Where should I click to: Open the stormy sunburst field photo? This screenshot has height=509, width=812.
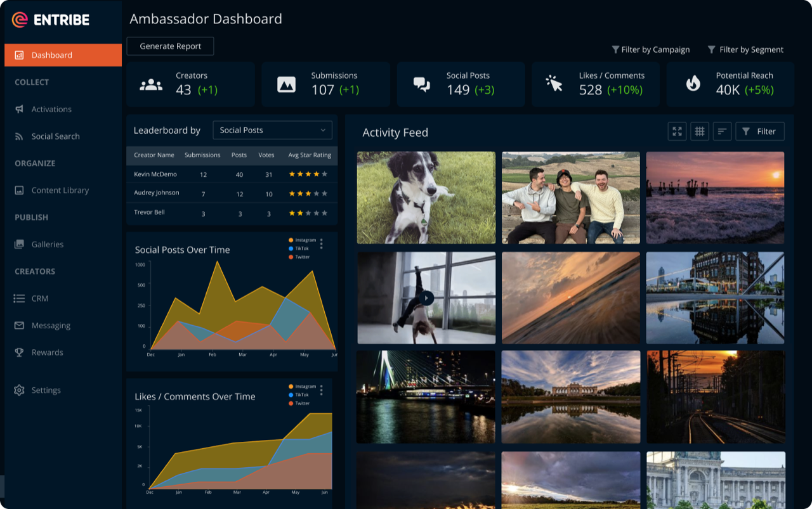(x=571, y=480)
